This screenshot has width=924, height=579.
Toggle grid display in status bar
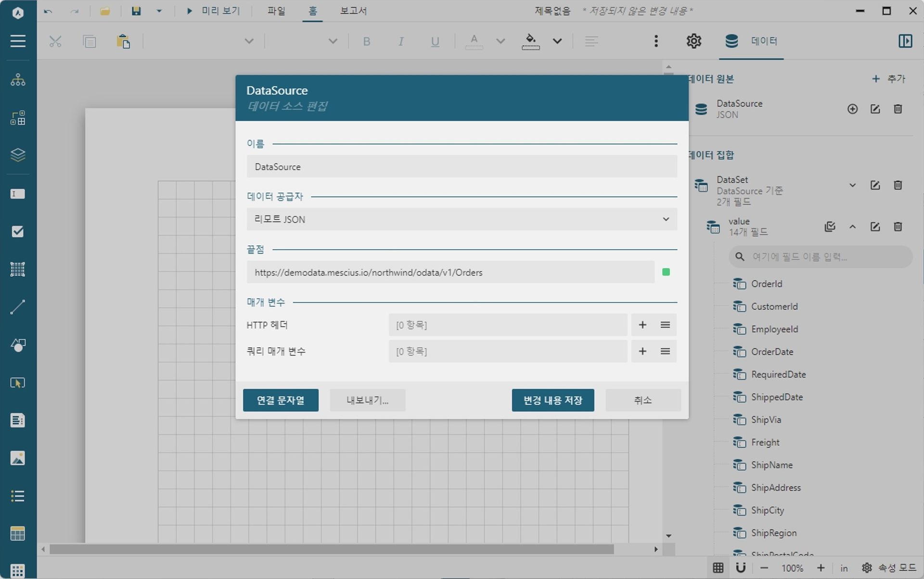coord(718,568)
